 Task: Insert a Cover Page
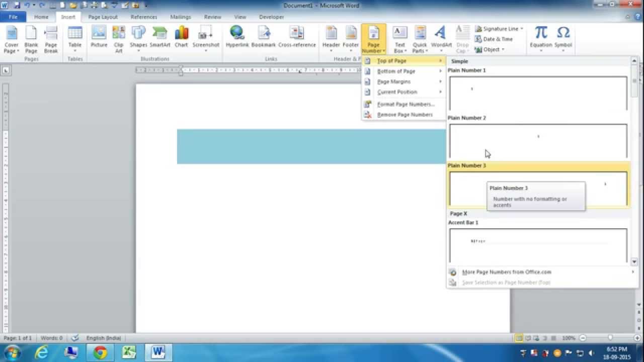point(11,40)
